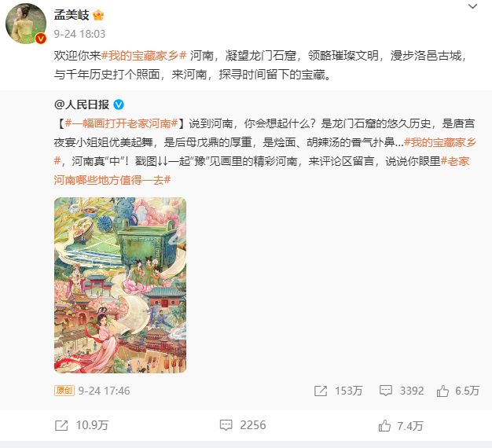Open comments on original post showing 3392
The image size is (492, 448).
coord(402,391)
